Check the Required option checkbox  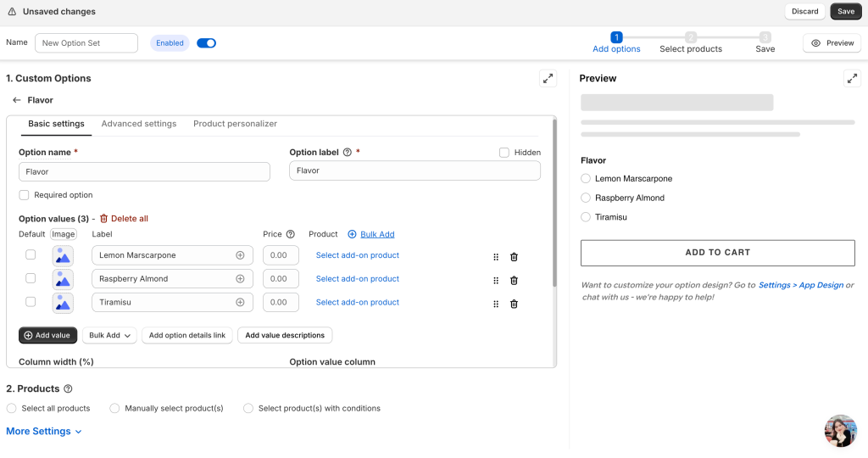coord(24,195)
